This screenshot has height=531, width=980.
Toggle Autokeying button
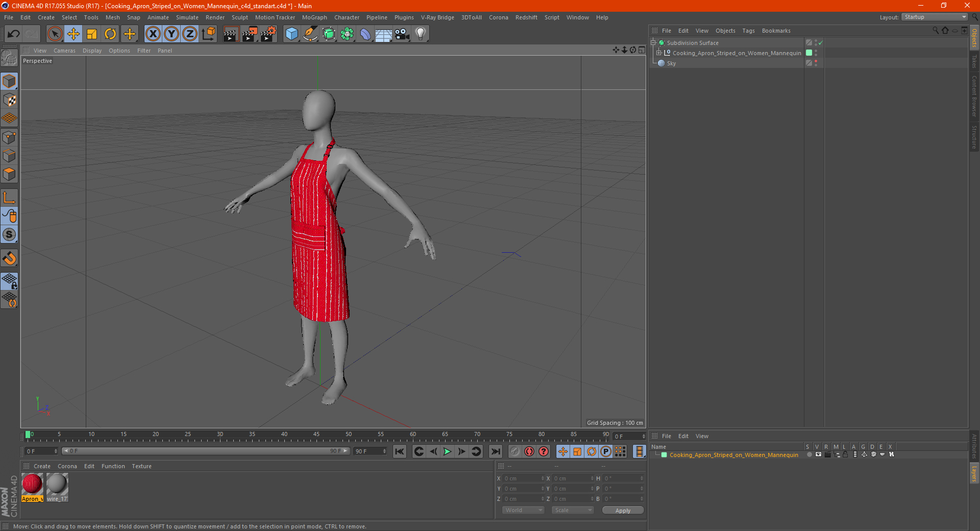[529, 451]
